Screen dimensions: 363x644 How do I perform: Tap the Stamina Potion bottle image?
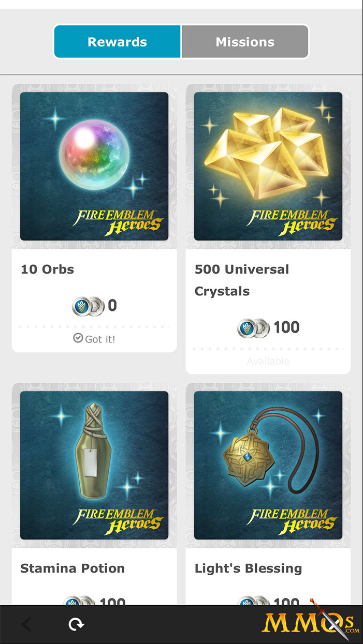[94, 466]
